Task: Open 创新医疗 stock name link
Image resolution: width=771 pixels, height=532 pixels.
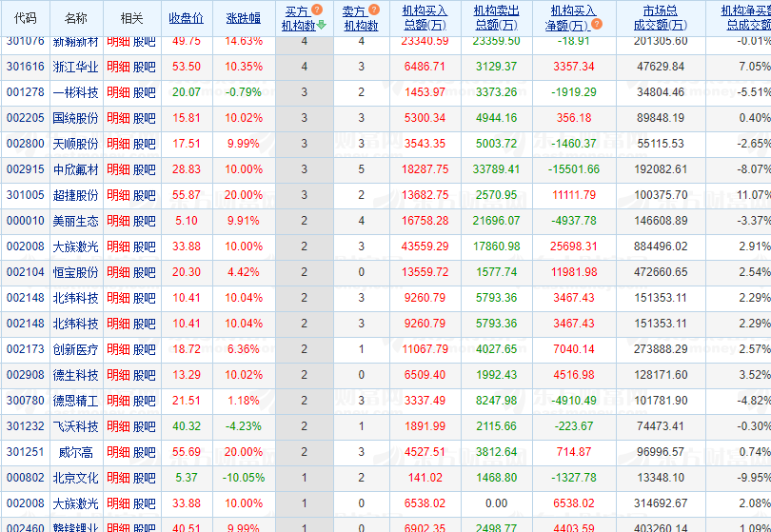Action: click(x=76, y=349)
